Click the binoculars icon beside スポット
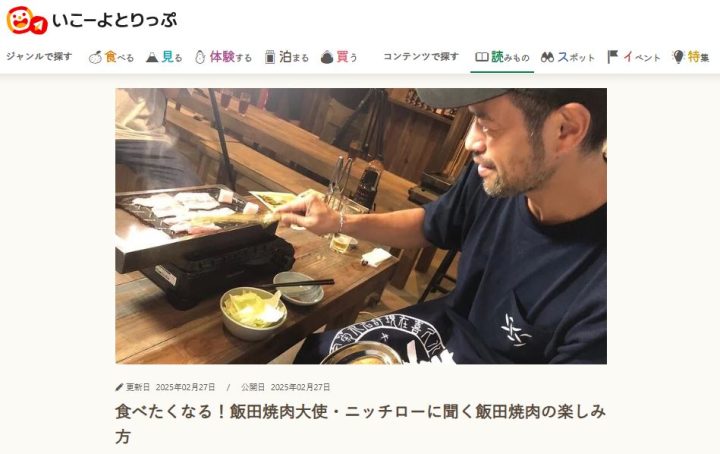This screenshot has width=720, height=454. coord(547,57)
